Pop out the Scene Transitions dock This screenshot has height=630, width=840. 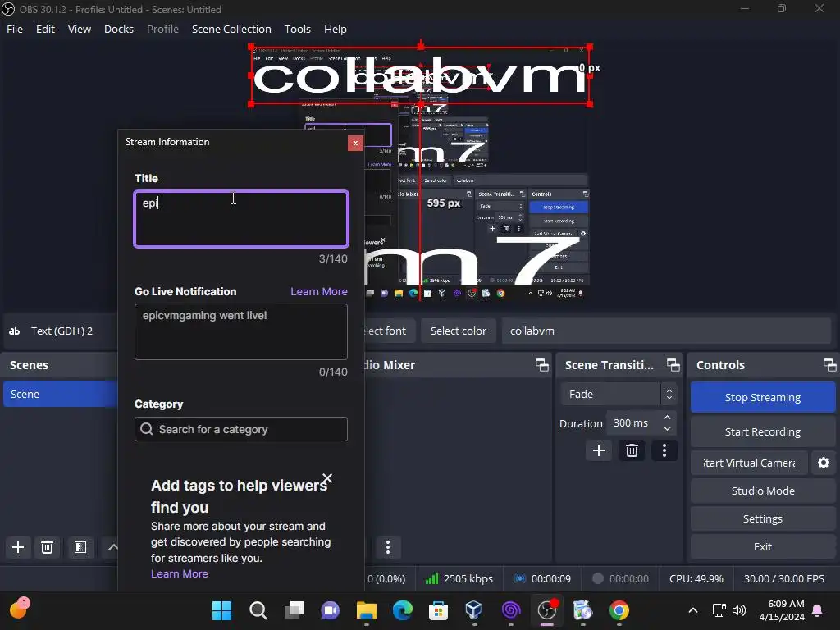[x=673, y=365]
